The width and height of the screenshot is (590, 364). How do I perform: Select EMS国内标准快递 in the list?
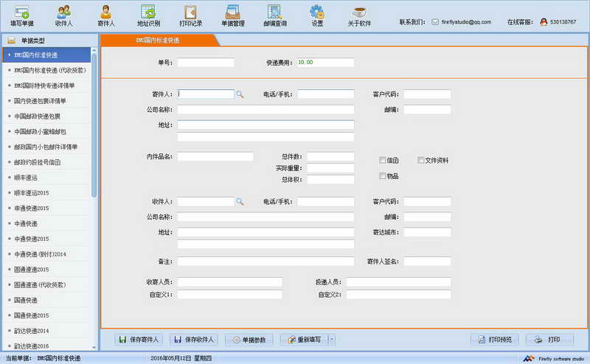(46, 55)
